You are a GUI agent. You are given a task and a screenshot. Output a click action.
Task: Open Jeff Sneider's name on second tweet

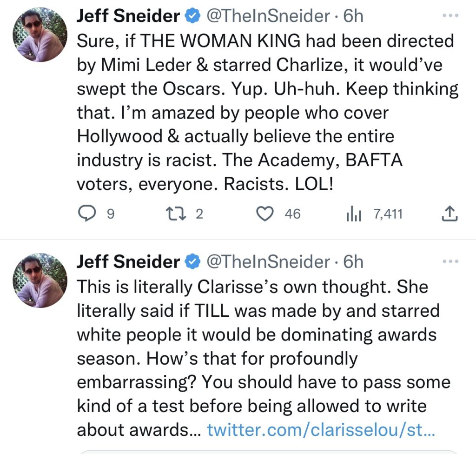coord(128,262)
